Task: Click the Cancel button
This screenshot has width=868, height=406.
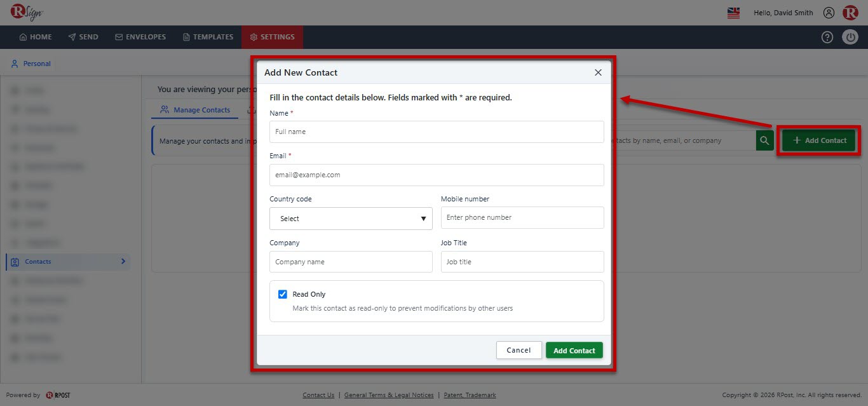Action: [x=519, y=350]
